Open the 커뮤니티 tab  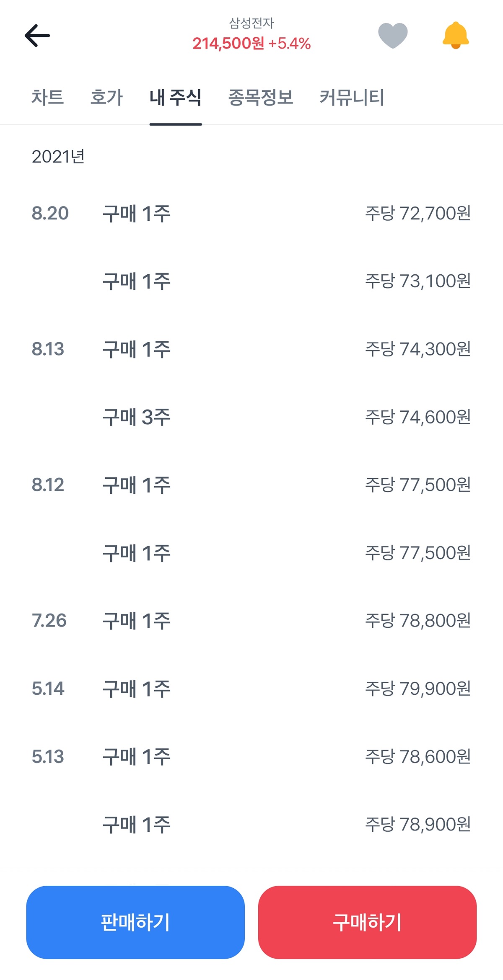coord(352,98)
